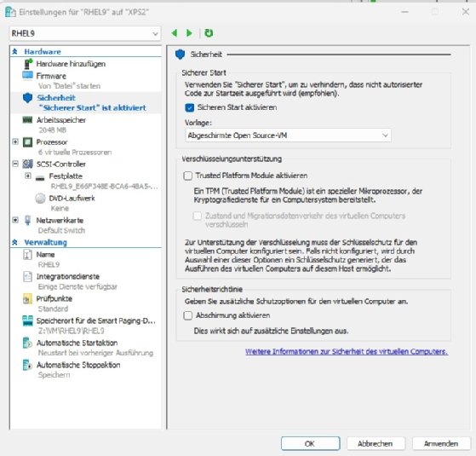The width and height of the screenshot is (476, 456).
Task: Click the Hardware hinzufügen icon
Action: 27,64
